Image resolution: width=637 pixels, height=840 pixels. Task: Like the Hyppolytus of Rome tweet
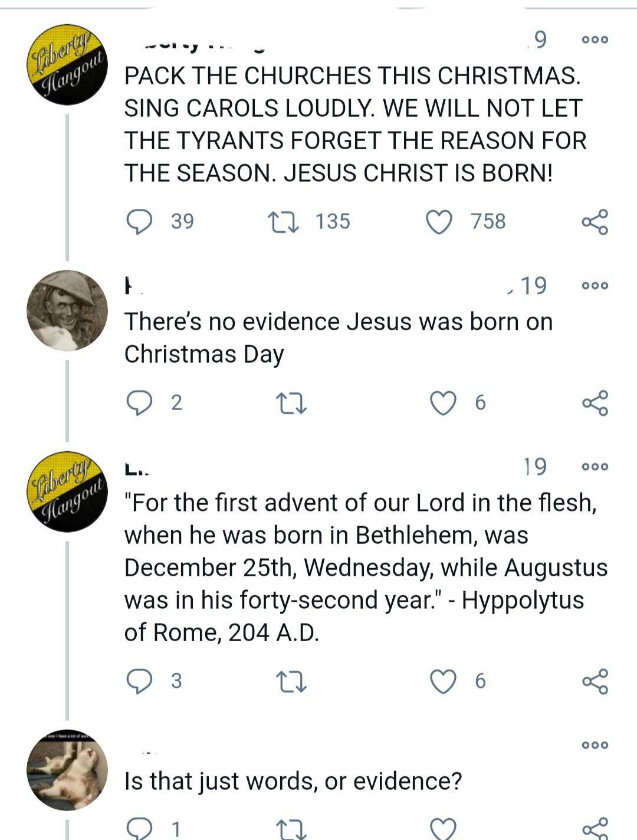tap(441, 682)
